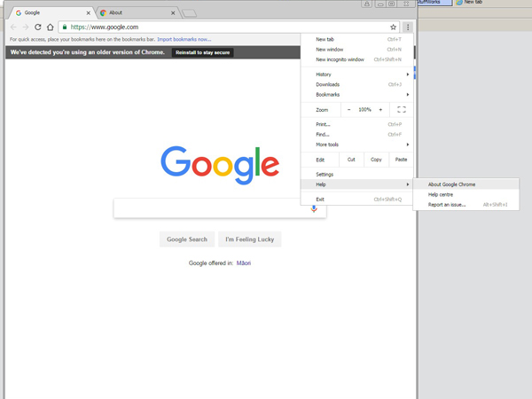
Task: Expand the More tools submenu
Action: [356, 145]
